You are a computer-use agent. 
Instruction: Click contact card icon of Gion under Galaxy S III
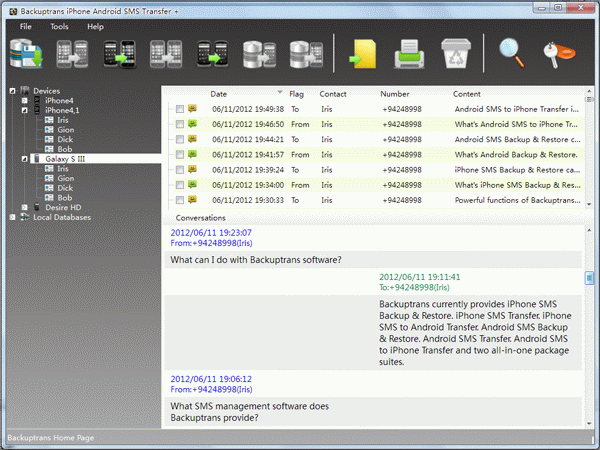pyautogui.click(x=49, y=178)
